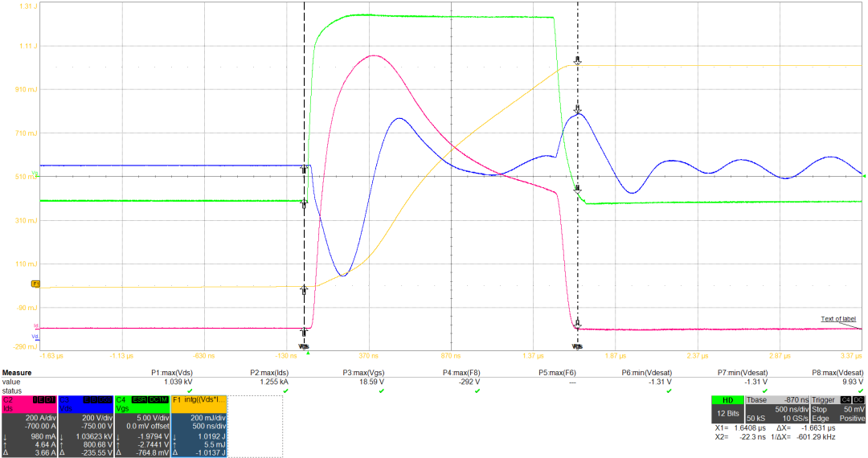Click the 1.255 kA measurement value

tap(274, 382)
